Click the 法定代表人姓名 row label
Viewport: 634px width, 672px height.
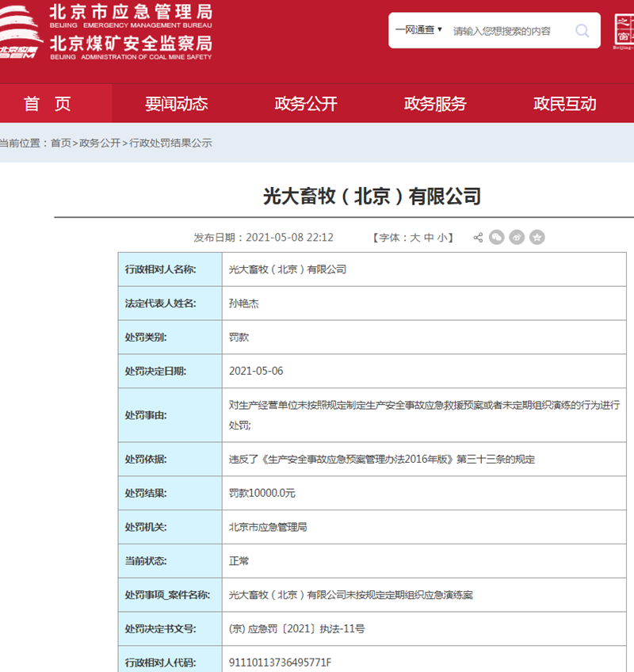(x=160, y=304)
